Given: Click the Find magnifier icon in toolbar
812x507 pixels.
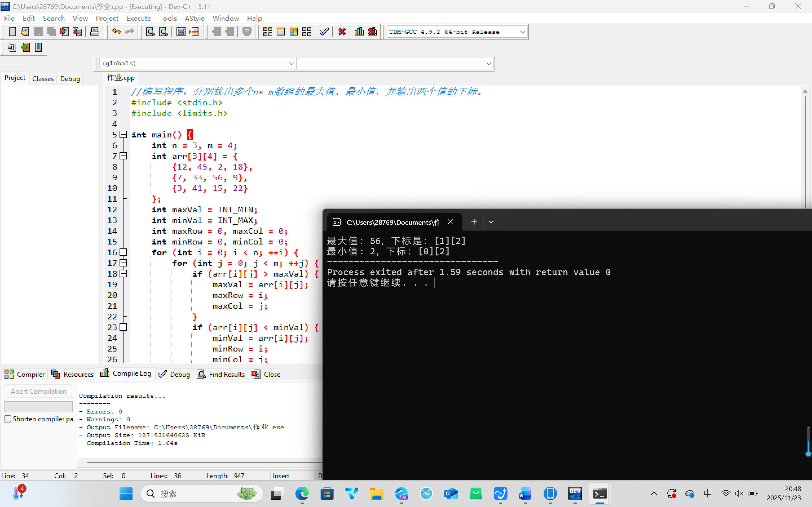Looking at the screenshot, I should (x=150, y=32).
